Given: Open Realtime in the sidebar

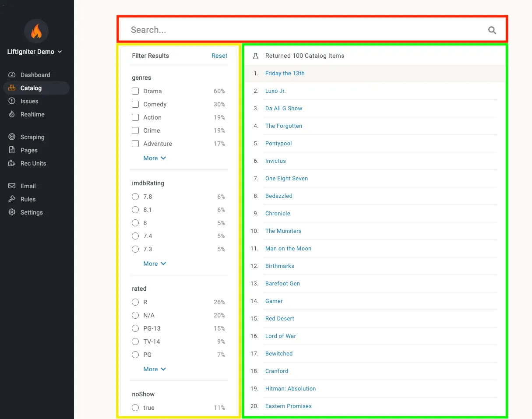Looking at the screenshot, I should tap(36, 114).
